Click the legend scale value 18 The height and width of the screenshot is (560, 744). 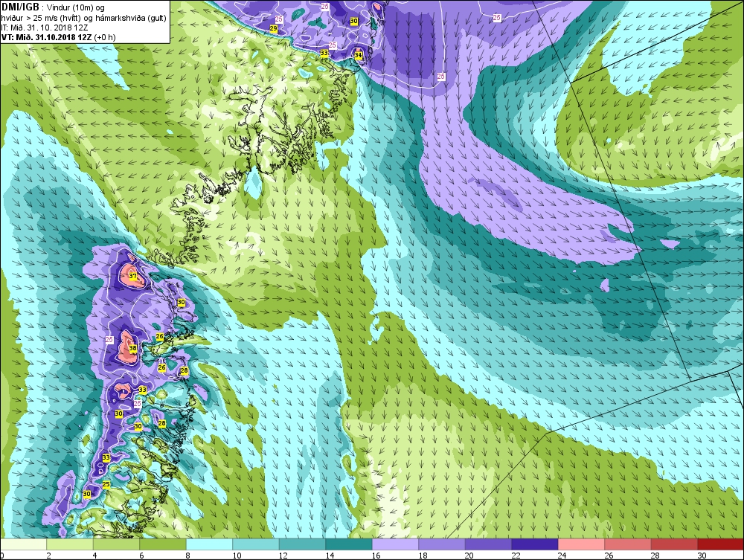tap(423, 556)
